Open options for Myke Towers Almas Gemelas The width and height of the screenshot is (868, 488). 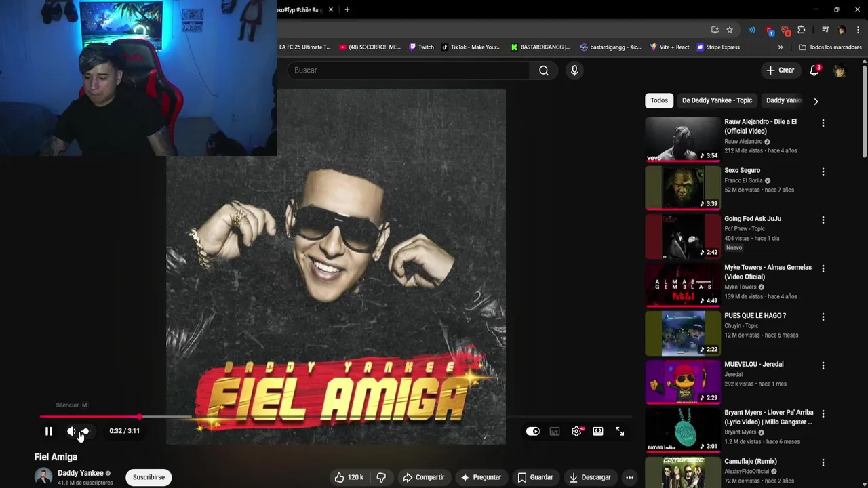[x=823, y=269]
